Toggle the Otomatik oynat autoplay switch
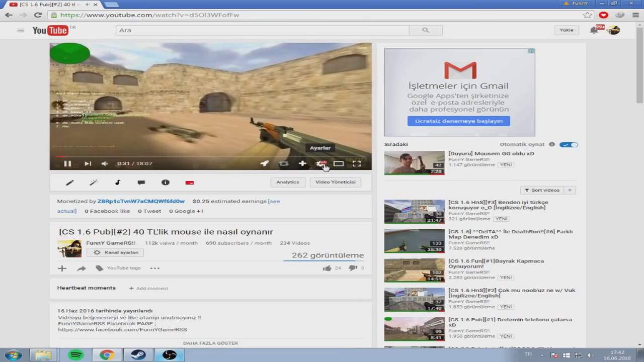This screenshot has height=362, width=644. [x=569, y=145]
